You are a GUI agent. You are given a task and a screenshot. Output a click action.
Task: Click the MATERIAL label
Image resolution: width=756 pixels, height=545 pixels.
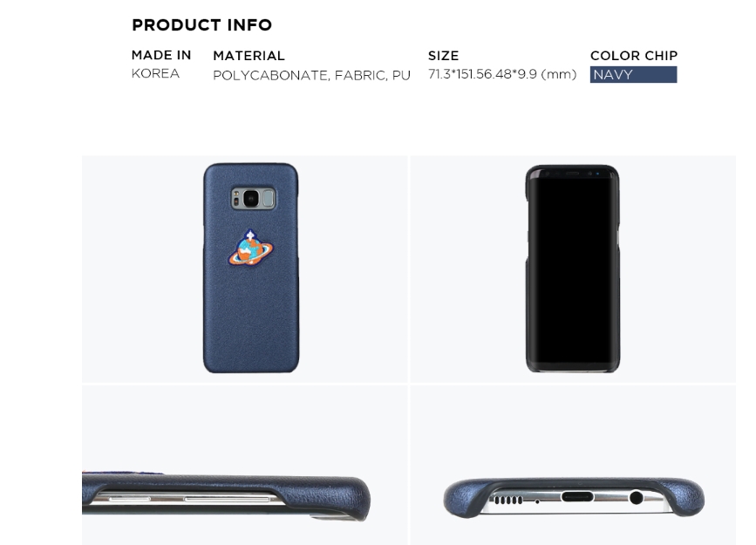pos(249,56)
